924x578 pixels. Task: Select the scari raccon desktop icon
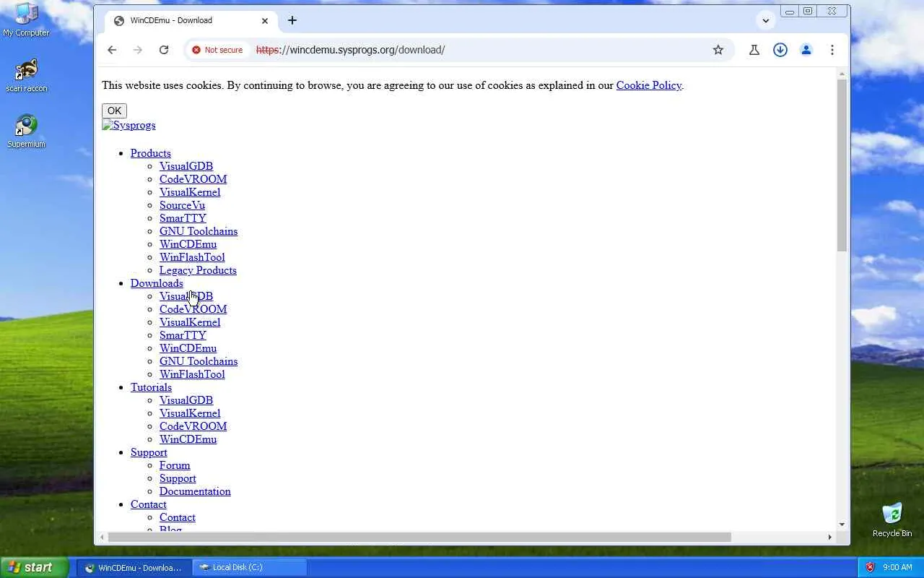[x=26, y=76]
